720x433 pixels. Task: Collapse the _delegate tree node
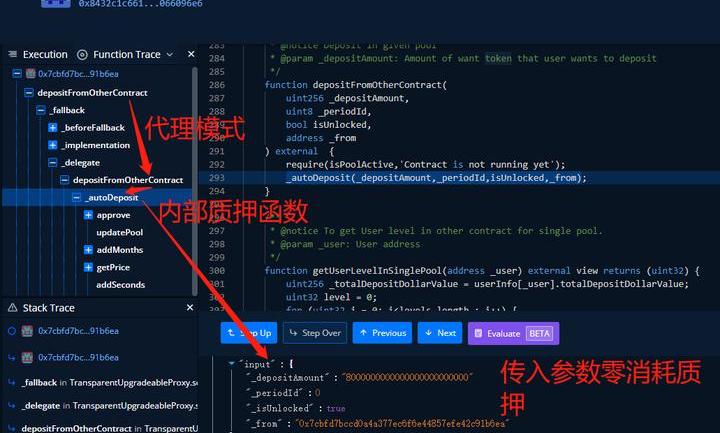pos(53,162)
